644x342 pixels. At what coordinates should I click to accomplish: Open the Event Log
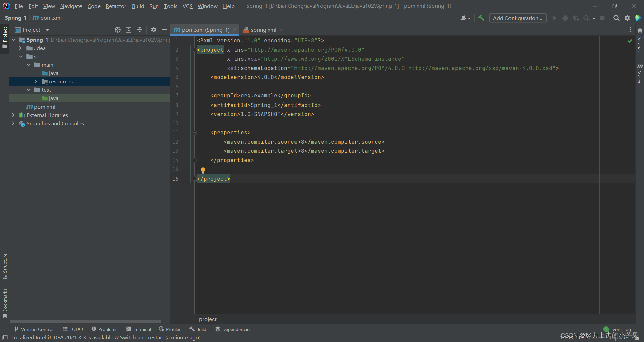pos(617,329)
